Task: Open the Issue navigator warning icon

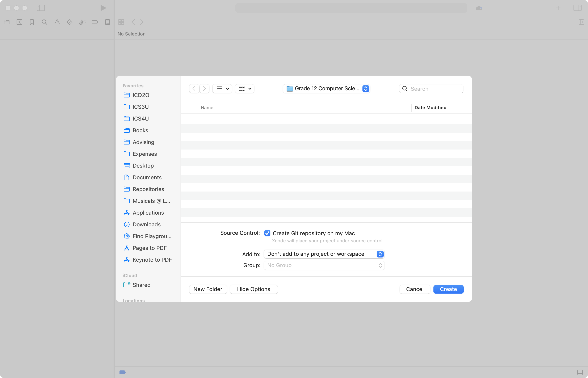Action: point(57,22)
